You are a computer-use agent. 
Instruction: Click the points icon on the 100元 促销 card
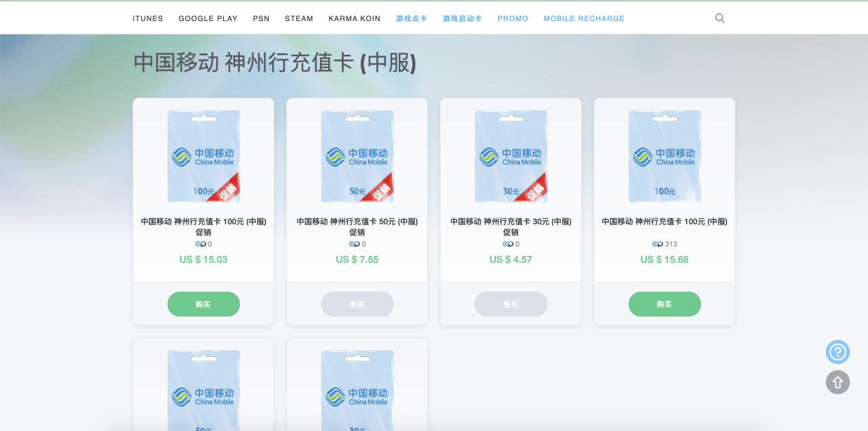[x=201, y=244]
